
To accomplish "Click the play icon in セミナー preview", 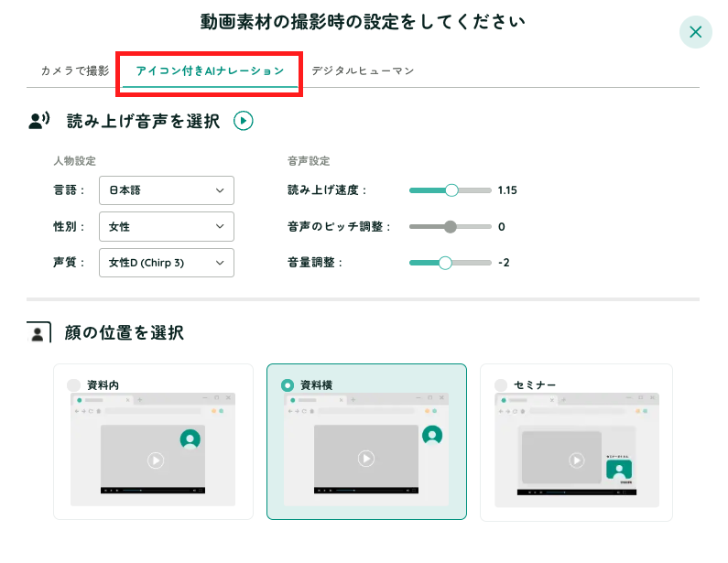I will pyautogui.click(x=576, y=460).
